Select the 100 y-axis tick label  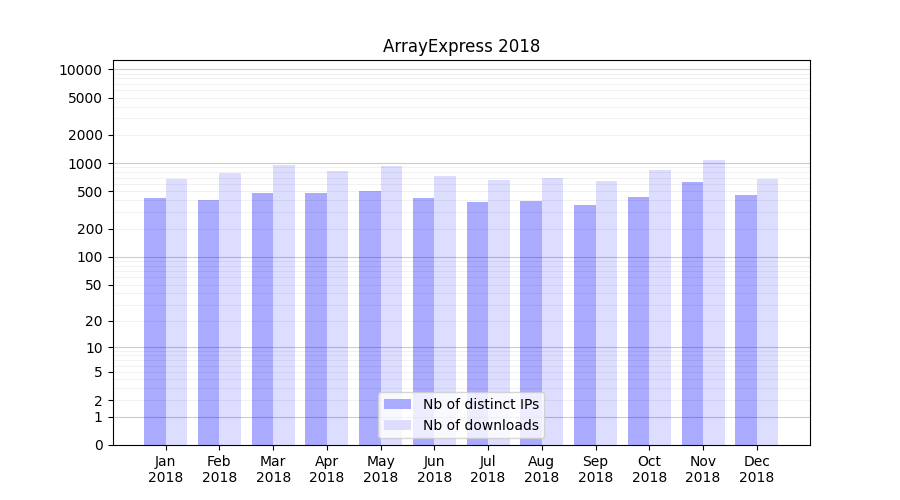(88, 257)
